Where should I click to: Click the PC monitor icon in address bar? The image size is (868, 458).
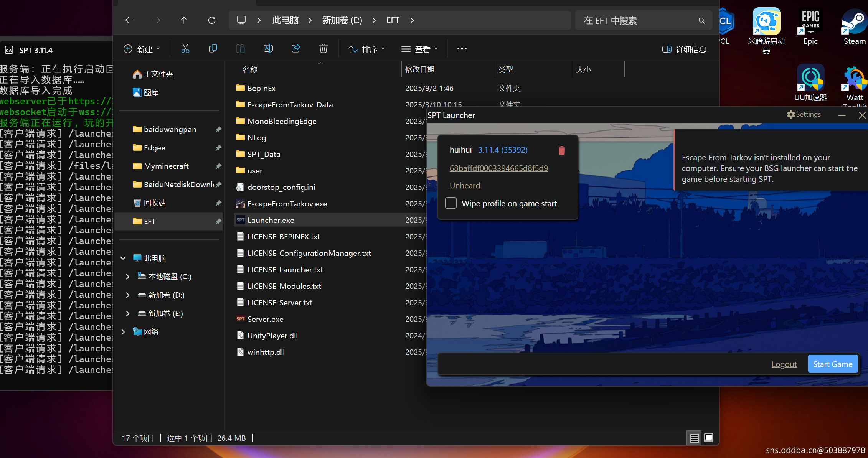(241, 20)
